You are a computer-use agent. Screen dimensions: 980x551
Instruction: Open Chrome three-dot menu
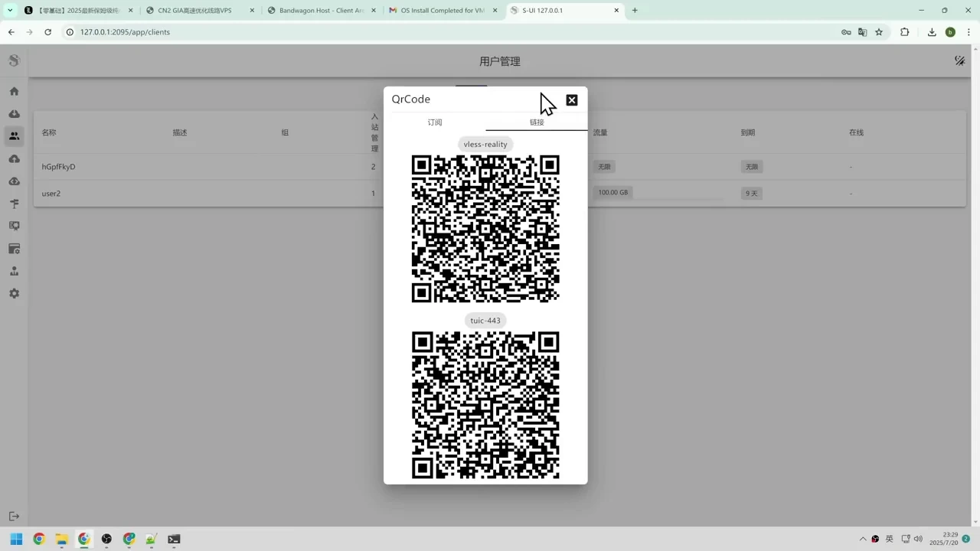pyautogui.click(x=969, y=32)
